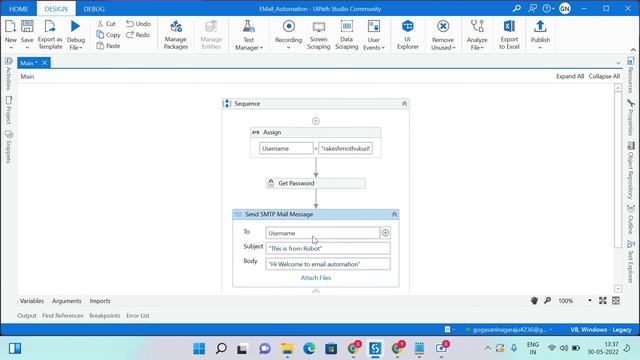Click the Assign value expression field
This screenshot has height=360, width=640.
coord(345,149)
